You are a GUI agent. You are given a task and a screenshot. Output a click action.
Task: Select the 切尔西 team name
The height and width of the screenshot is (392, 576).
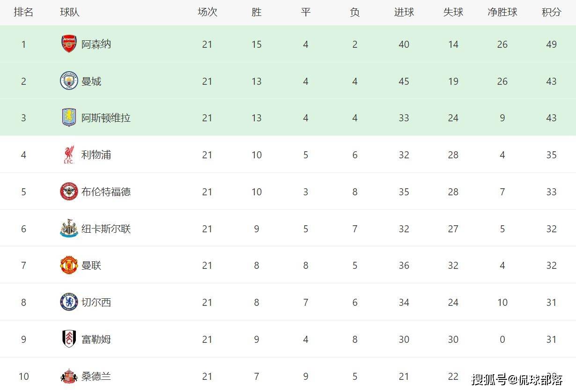coord(96,302)
